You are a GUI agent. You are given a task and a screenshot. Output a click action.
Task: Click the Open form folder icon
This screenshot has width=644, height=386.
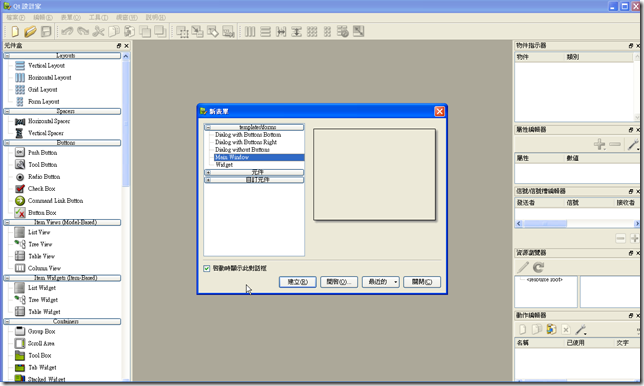click(30, 31)
